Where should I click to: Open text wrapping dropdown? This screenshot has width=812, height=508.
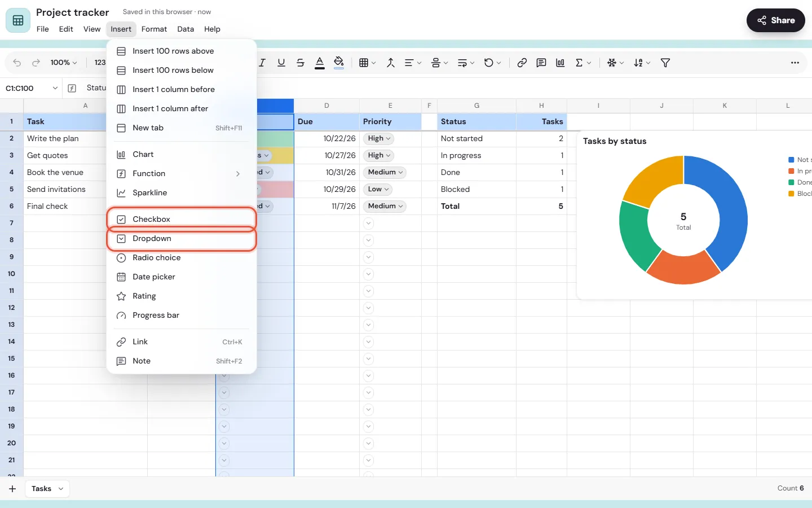(x=466, y=63)
